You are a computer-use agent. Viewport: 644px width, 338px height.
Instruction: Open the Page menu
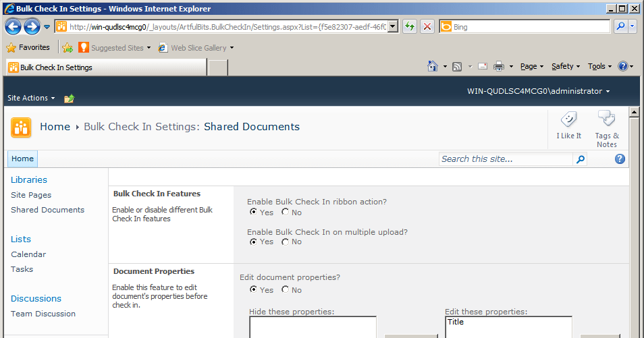click(532, 66)
